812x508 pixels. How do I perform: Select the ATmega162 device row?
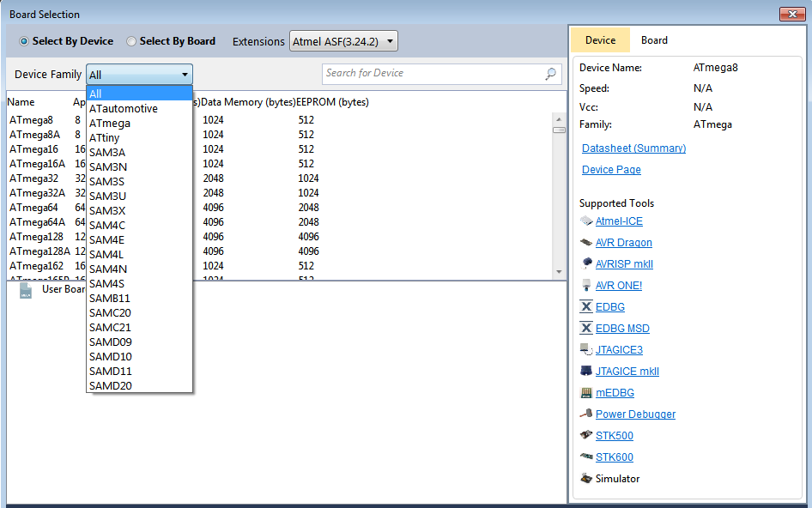[280, 266]
